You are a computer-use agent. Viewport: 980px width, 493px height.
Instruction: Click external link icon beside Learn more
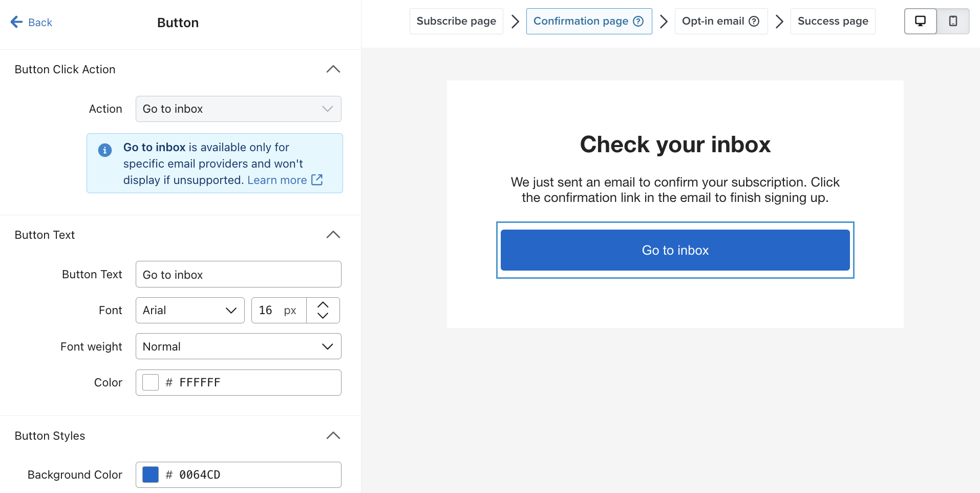[317, 180]
